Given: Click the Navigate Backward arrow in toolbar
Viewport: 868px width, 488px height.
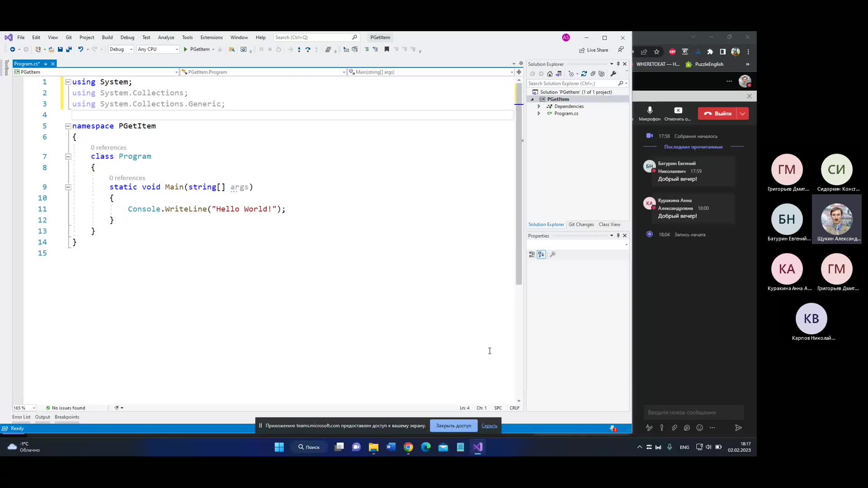Looking at the screenshot, I should (x=12, y=49).
